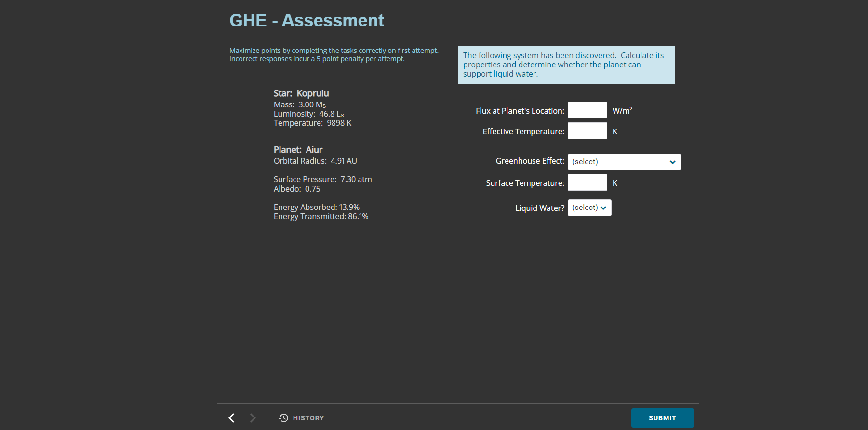Screen dimensions: 868x430
Task: Click the 'Liquid Water?' label
Action: click(x=540, y=208)
